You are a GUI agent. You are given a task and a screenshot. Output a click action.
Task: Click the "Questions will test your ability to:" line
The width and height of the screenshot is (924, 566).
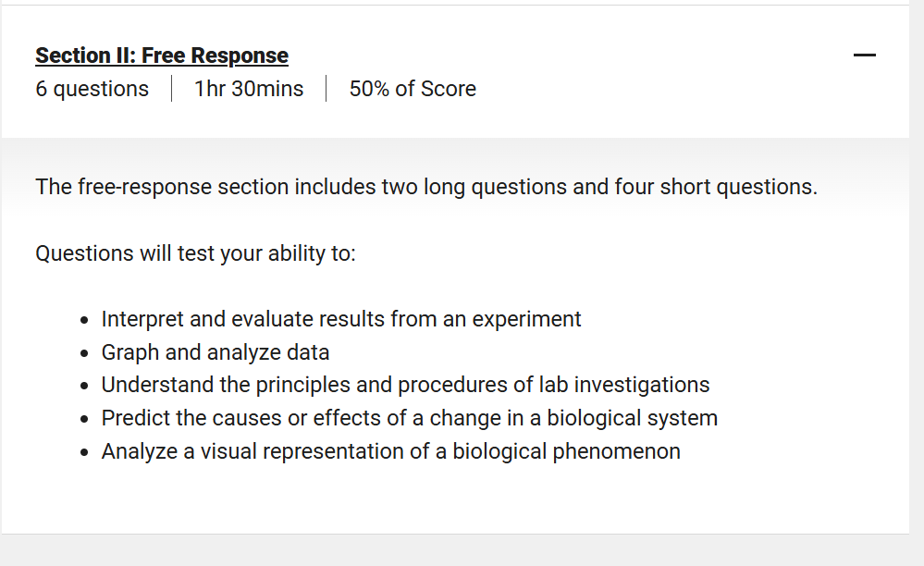pyautogui.click(x=195, y=253)
